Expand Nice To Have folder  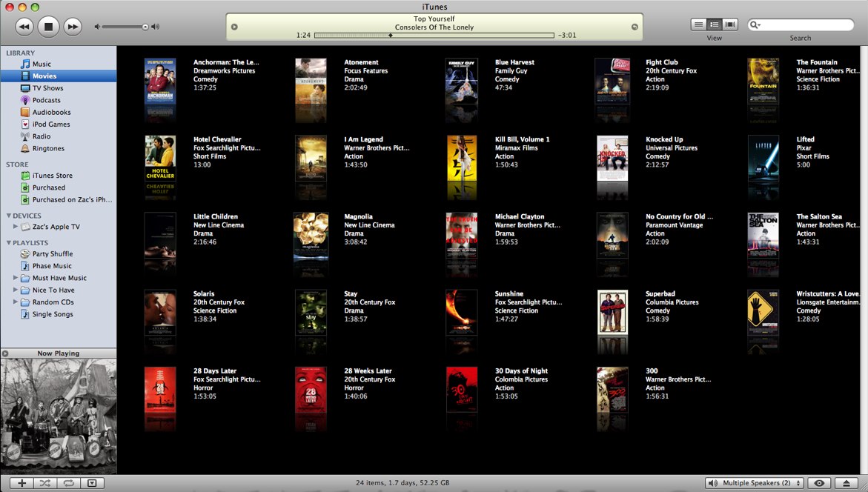(x=16, y=290)
